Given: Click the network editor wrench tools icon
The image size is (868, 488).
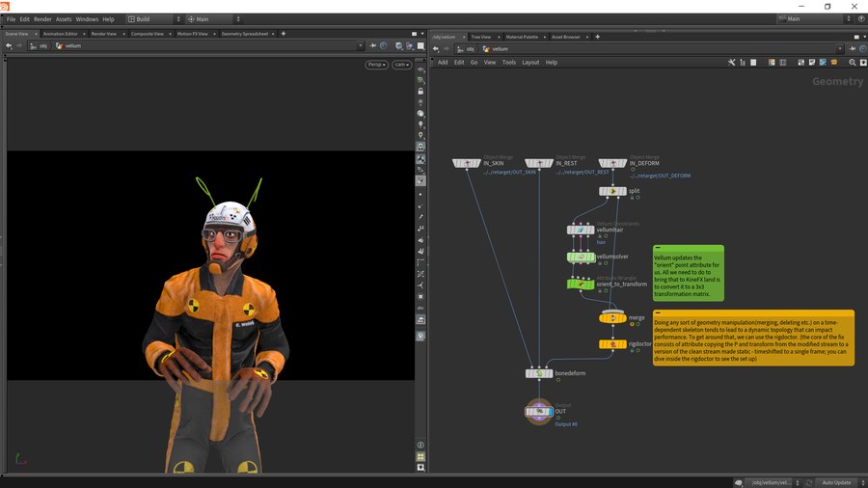Looking at the screenshot, I should [x=732, y=62].
